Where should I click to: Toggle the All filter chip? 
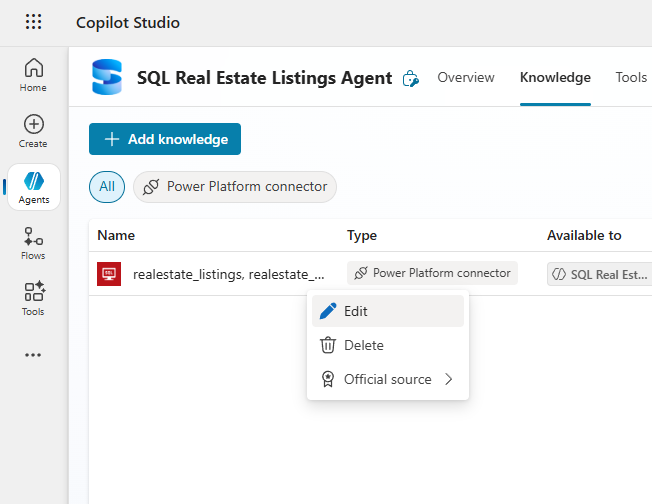point(107,186)
